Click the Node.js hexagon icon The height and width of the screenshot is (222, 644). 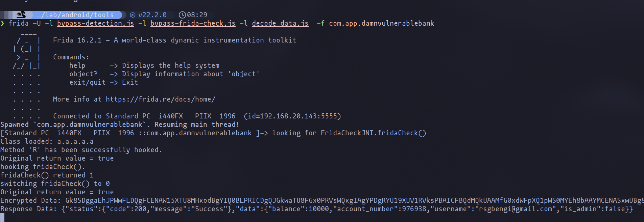tap(133, 15)
